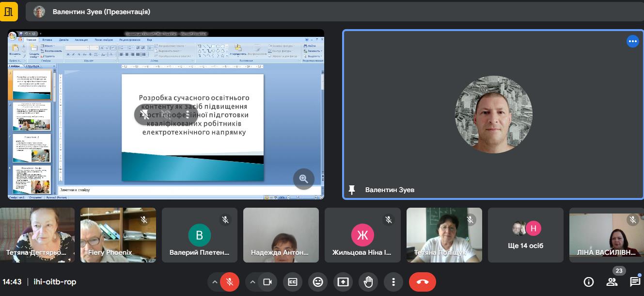This screenshot has width=644, height=296.
Task: Open options on Валентин Зуев's tile
Action: [x=633, y=41]
